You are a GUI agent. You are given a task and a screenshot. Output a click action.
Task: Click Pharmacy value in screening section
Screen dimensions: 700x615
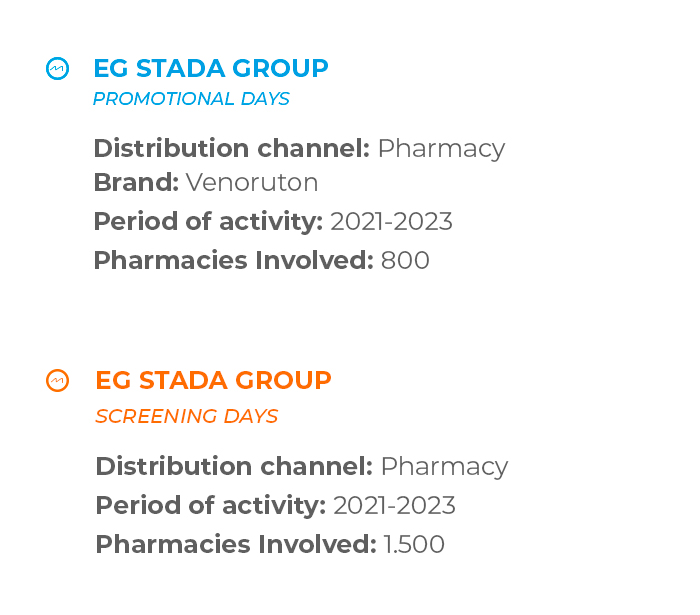(445, 467)
